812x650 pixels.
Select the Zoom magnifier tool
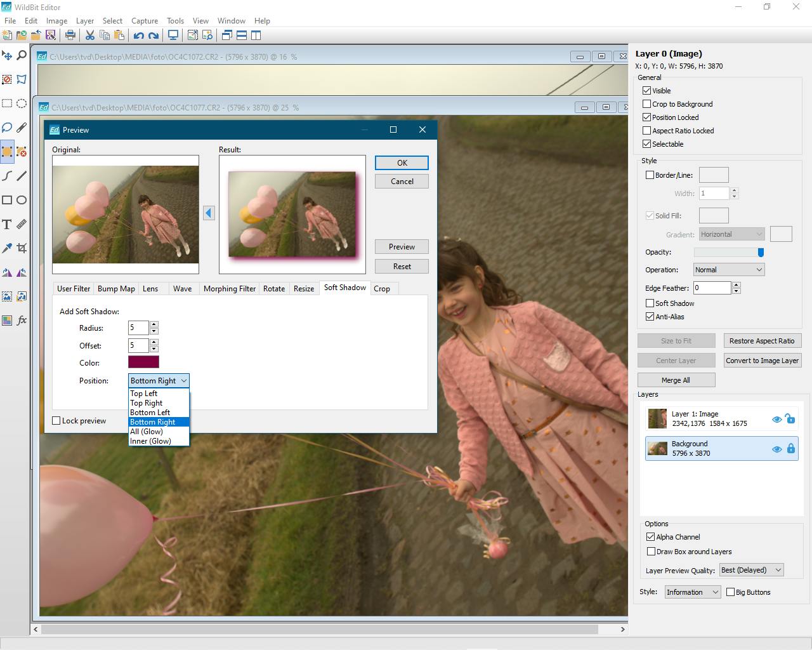(x=22, y=56)
